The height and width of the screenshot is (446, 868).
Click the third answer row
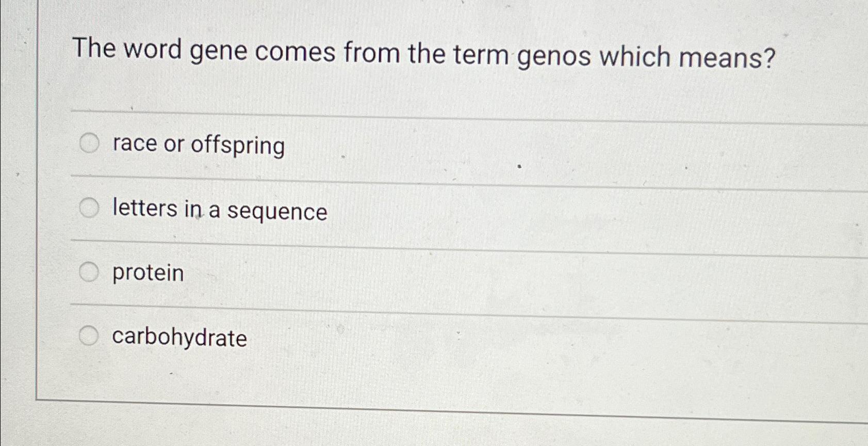(361, 272)
